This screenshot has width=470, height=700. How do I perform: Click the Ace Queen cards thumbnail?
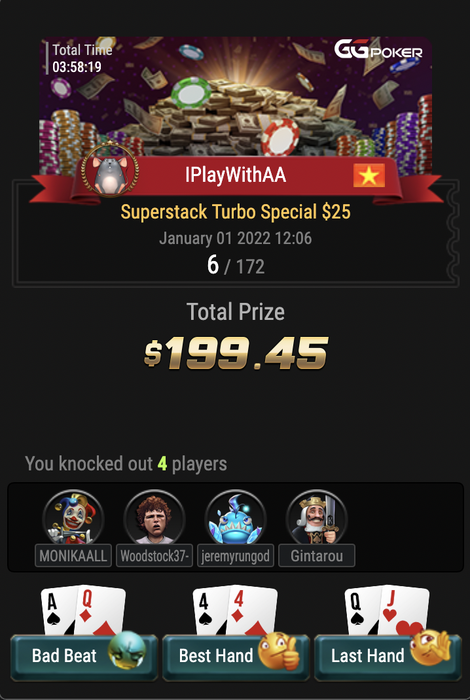pyautogui.click(x=83, y=610)
